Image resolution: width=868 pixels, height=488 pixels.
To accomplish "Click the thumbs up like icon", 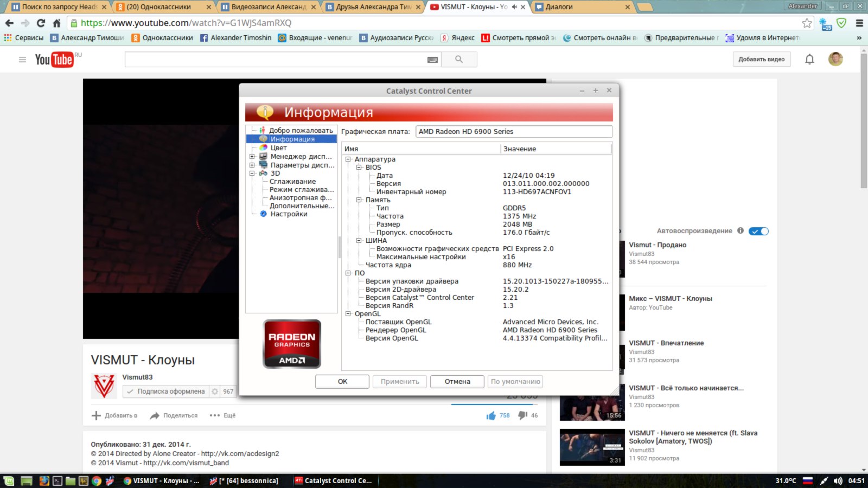I will 491,415.
